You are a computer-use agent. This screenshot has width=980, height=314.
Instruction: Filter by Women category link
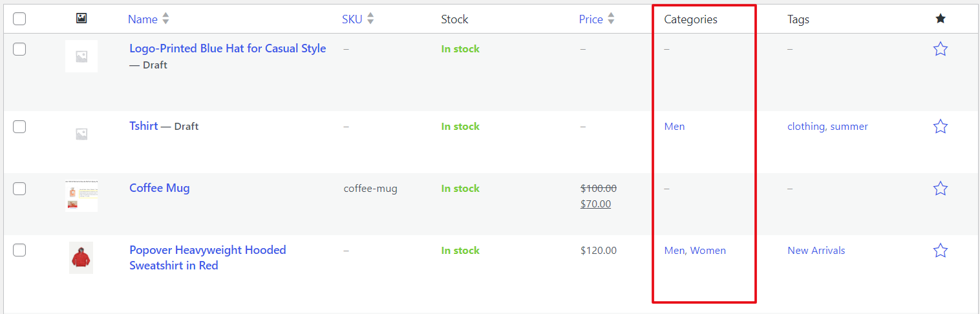click(708, 251)
